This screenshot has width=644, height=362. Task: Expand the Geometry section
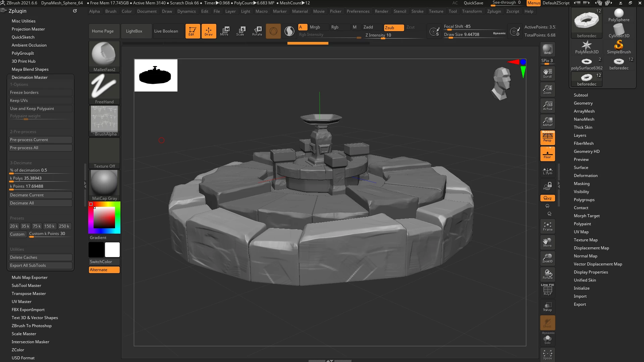583,103
